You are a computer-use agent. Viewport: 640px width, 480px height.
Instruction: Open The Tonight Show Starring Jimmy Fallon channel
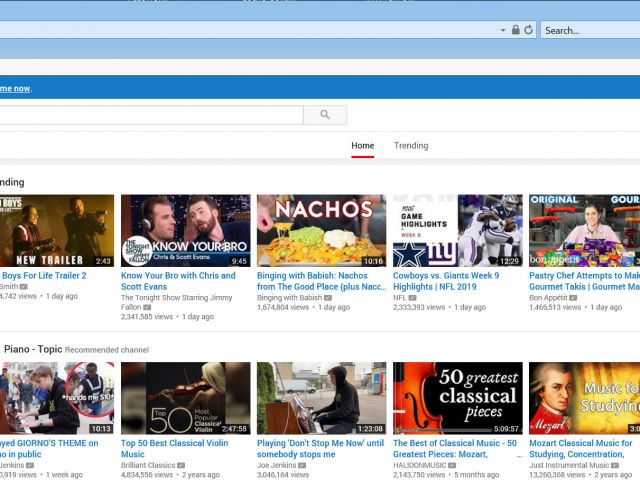coord(177,302)
